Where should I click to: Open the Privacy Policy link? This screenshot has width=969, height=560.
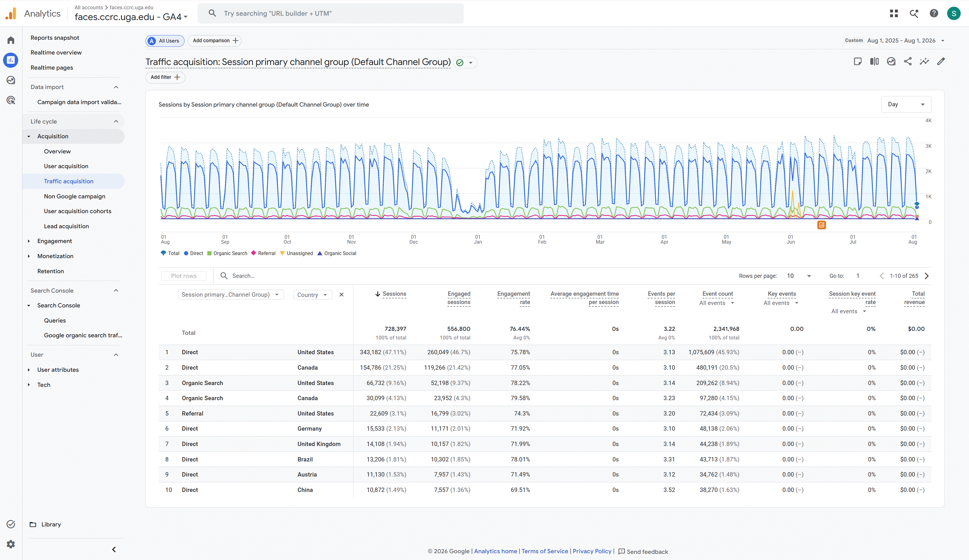pyautogui.click(x=592, y=551)
